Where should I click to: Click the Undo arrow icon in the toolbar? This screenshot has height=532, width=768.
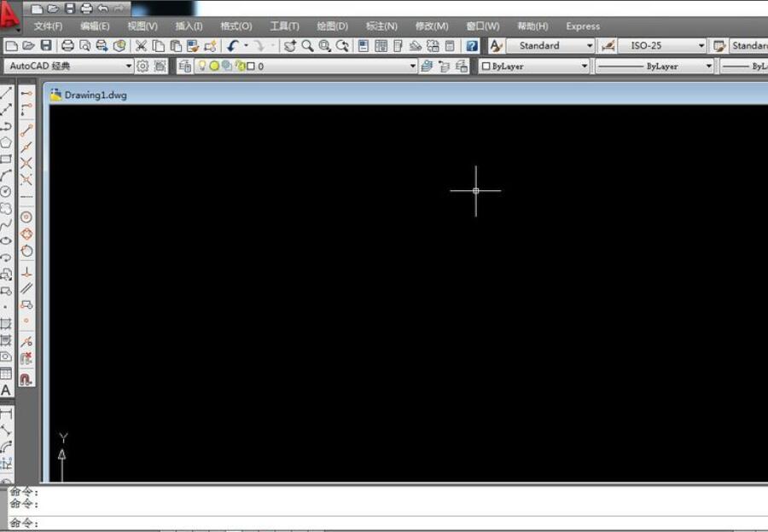[x=232, y=46]
